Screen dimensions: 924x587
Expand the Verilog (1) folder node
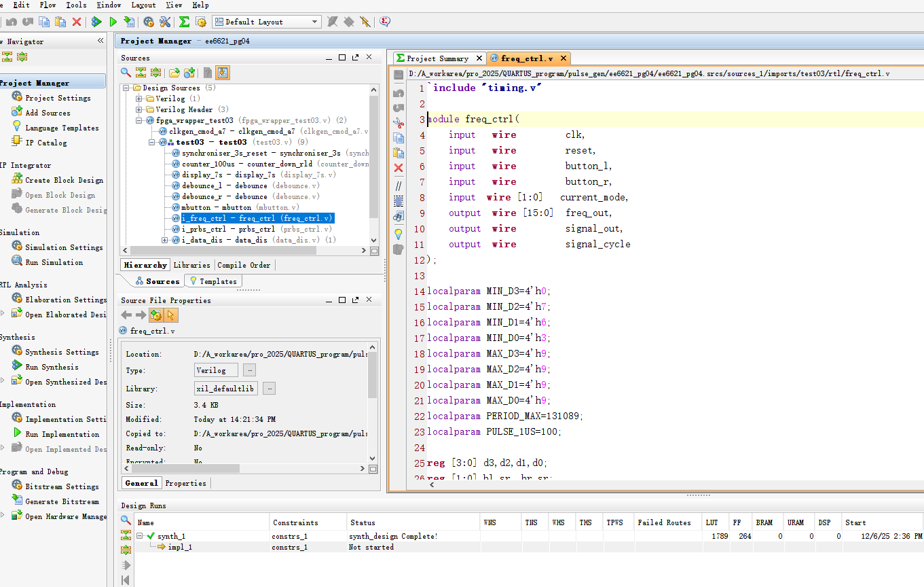pyautogui.click(x=139, y=99)
